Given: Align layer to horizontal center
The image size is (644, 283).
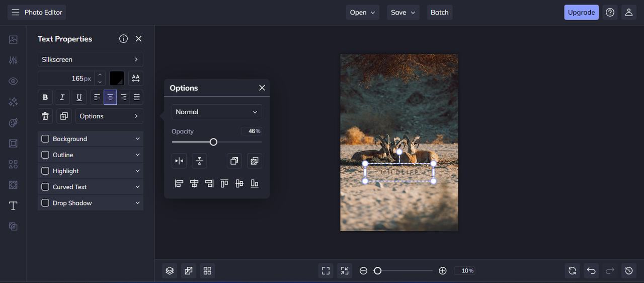Looking at the screenshot, I should (194, 184).
